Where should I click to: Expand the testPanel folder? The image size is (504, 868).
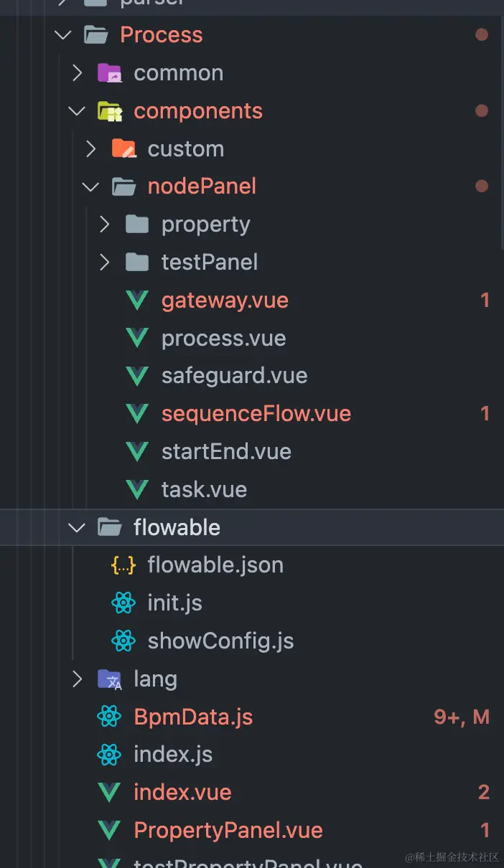(x=105, y=262)
